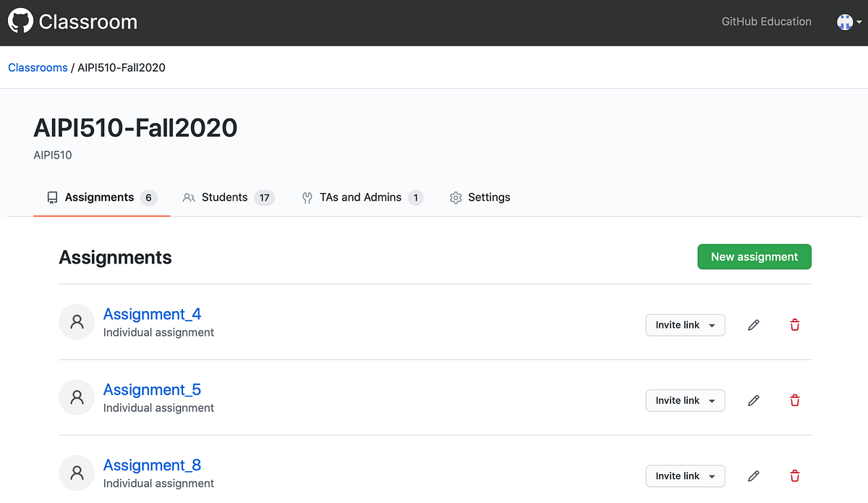
Task: Navigate back via the Classrooms breadcrumb link
Action: [38, 67]
